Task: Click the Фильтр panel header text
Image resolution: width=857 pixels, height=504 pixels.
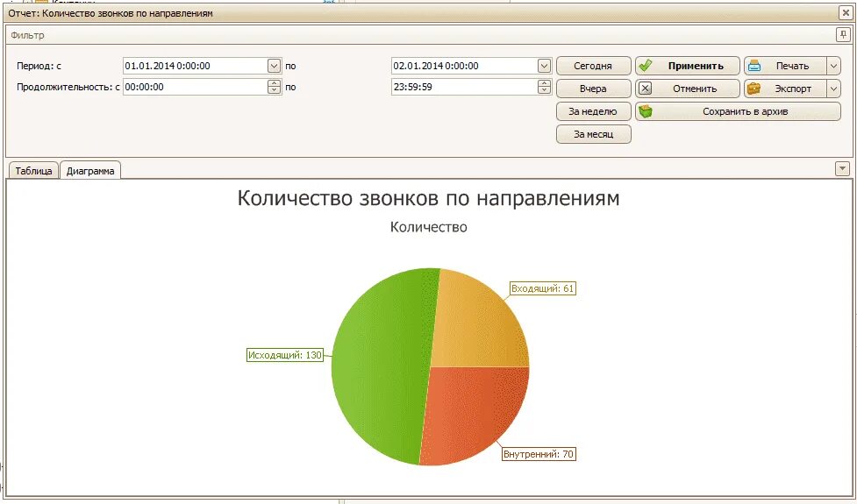Action: (27, 35)
